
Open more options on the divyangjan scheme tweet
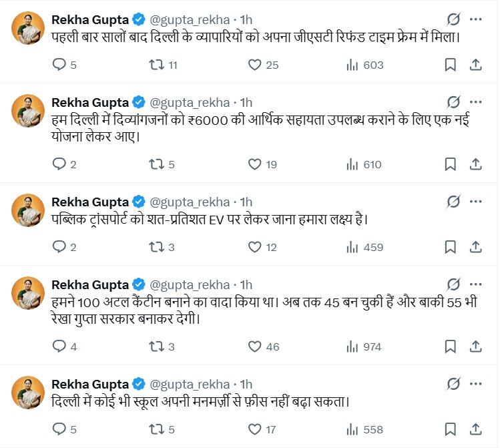click(x=476, y=102)
